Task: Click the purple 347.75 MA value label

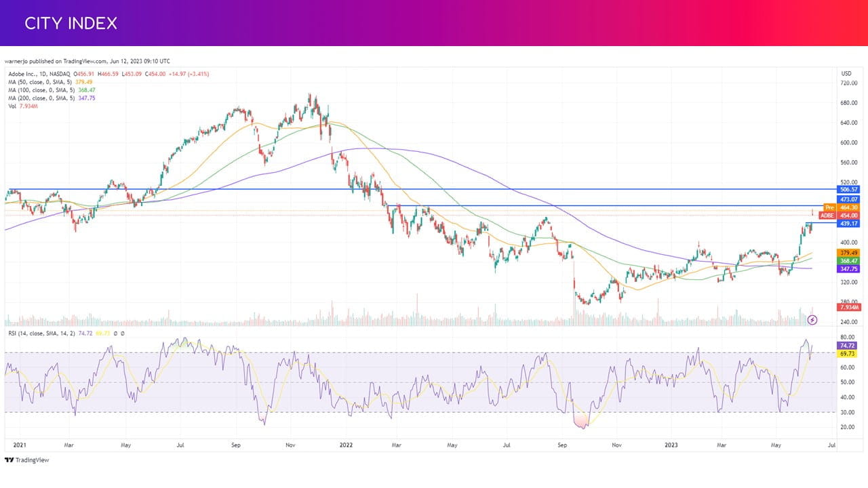Action: [849, 269]
